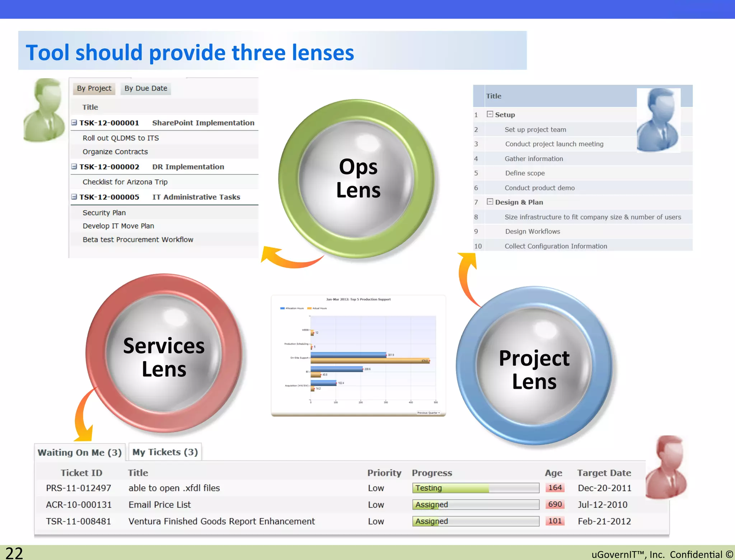Click target date Feb-21-2012
Screen dimensions: 735x560
pyautogui.click(x=604, y=521)
